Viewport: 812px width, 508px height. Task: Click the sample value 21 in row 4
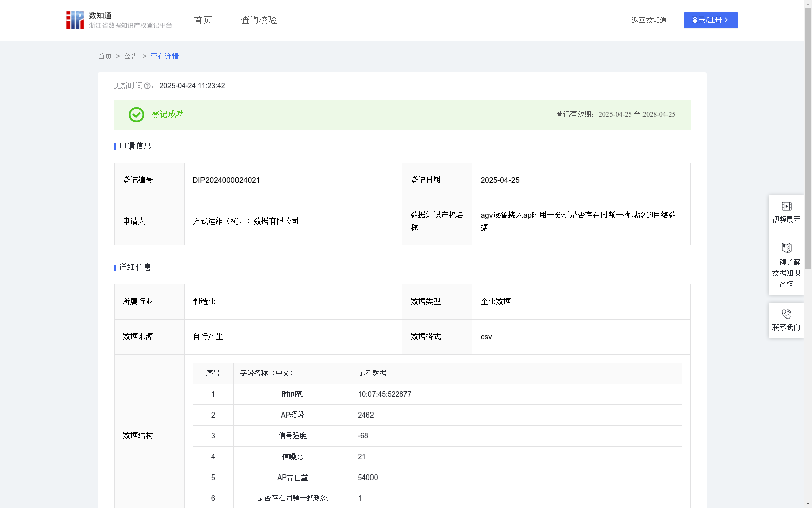[x=362, y=457]
